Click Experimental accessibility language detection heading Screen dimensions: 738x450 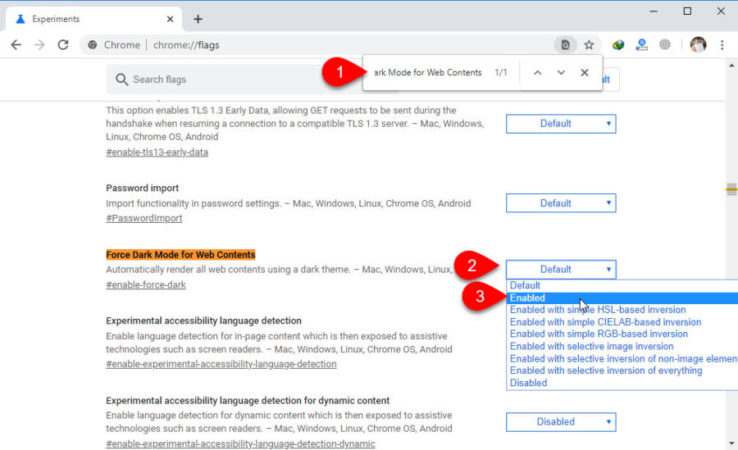pyautogui.click(x=203, y=321)
